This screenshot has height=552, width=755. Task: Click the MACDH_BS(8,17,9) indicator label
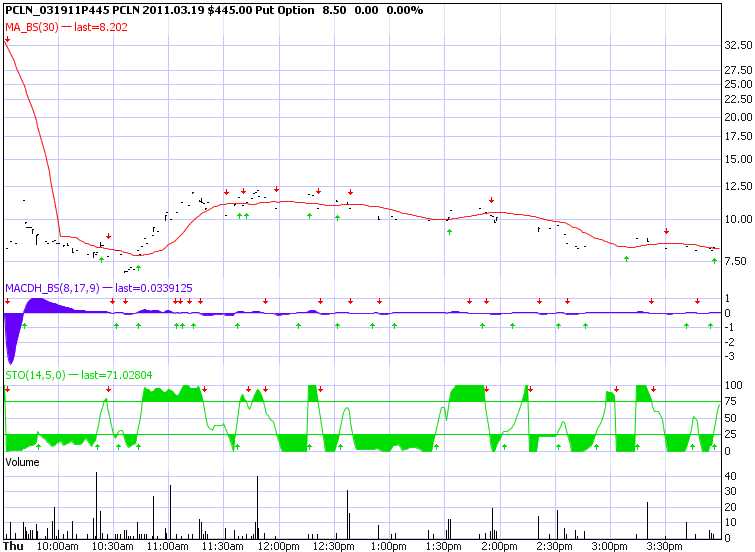52,287
